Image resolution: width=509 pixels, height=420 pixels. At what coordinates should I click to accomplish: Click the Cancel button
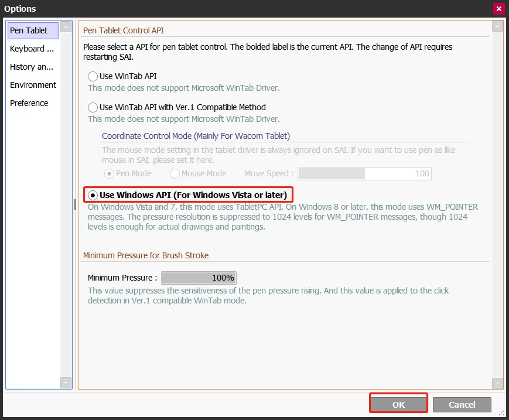coord(462,404)
